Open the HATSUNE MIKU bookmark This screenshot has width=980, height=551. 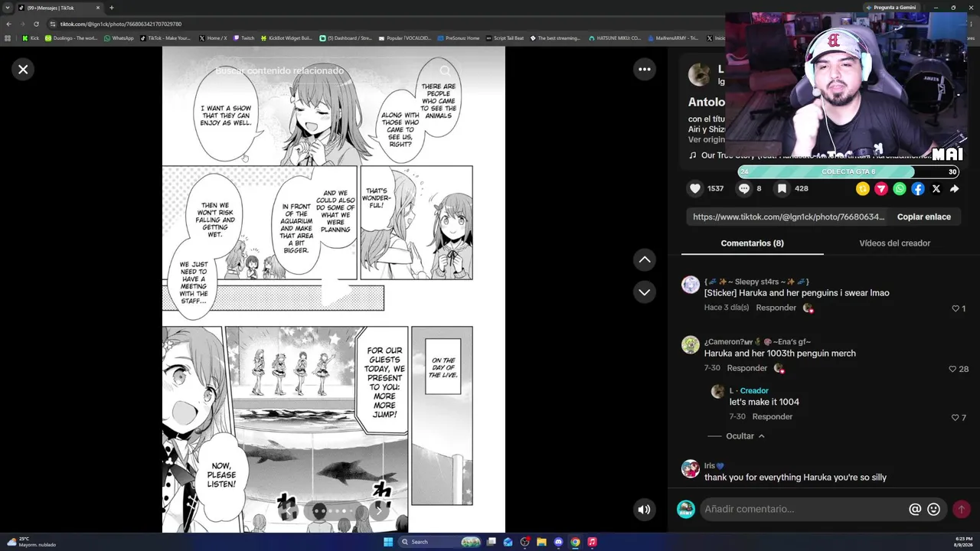(x=615, y=38)
